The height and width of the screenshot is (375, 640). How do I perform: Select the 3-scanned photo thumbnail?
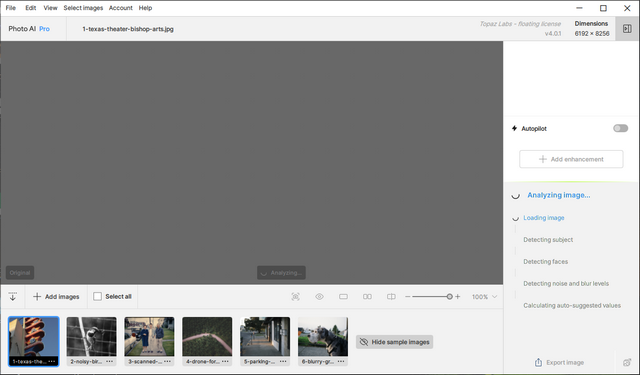(149, 337)
